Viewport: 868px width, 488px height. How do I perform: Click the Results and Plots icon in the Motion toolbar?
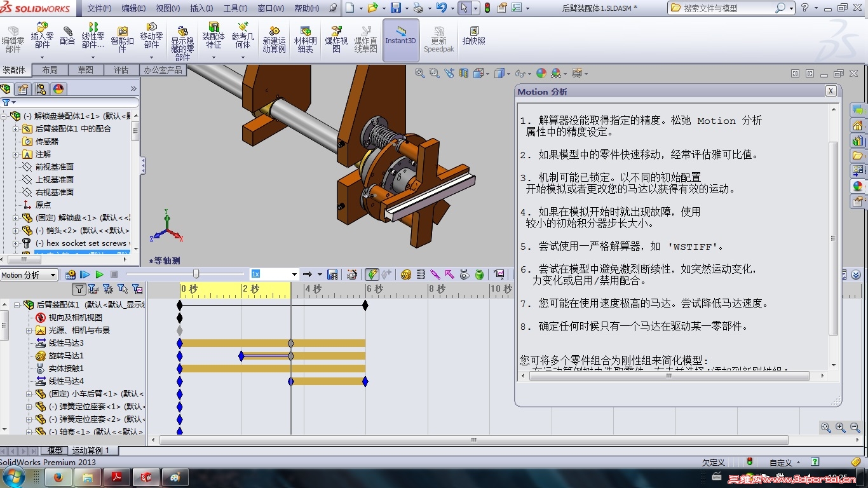[499, 274]
